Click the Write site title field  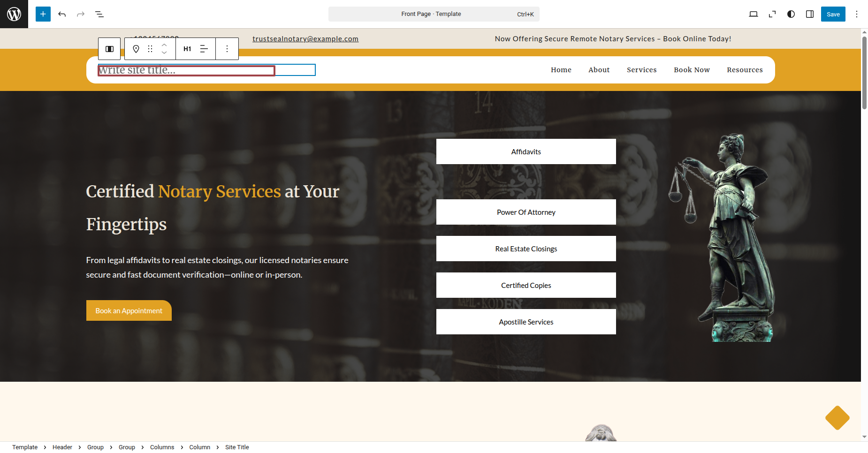click(x=186, y=70)
